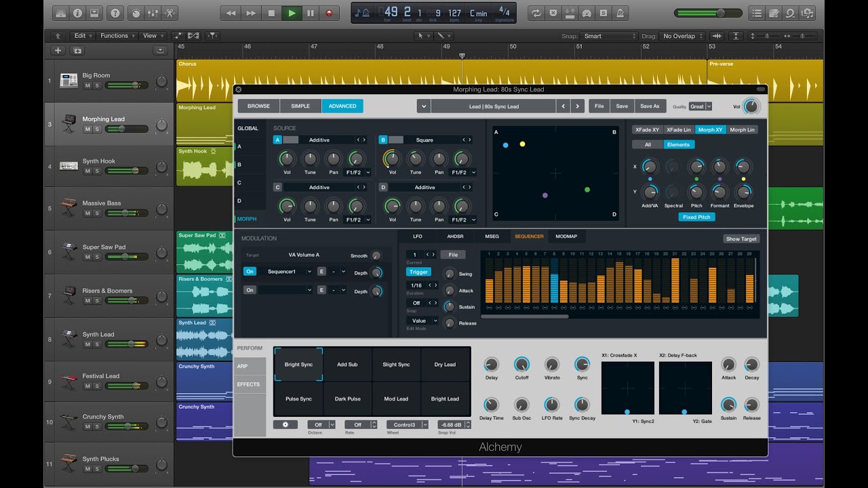Stop playback
This screenshot has width=868, height=488.
point(271,13)
